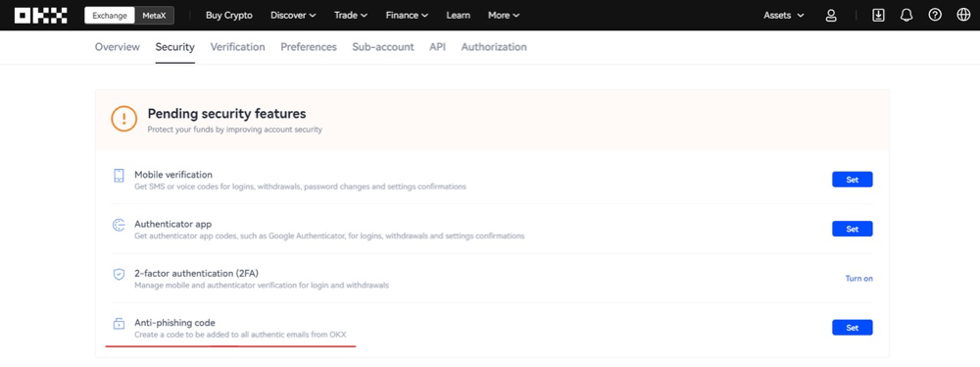This screenshot has height=367, width=980.
Task: Click the Mobile verification title
Action: click(x=173, y=175)
